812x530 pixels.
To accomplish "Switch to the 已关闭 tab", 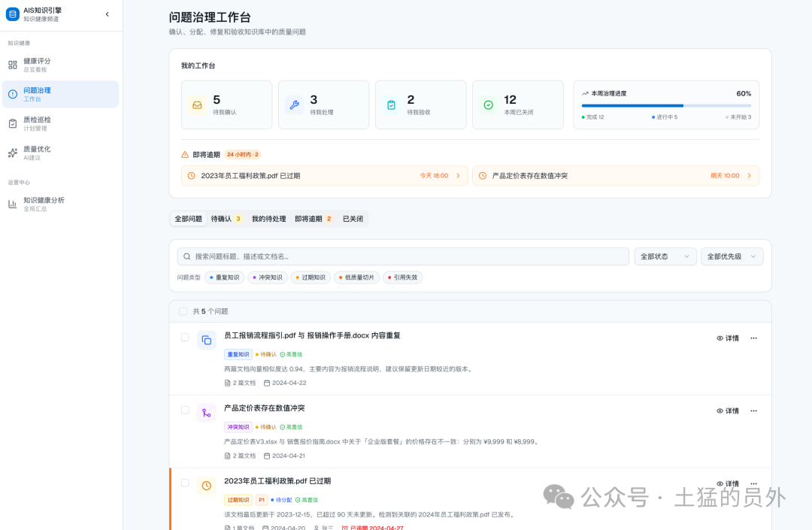I will (353, 219).
